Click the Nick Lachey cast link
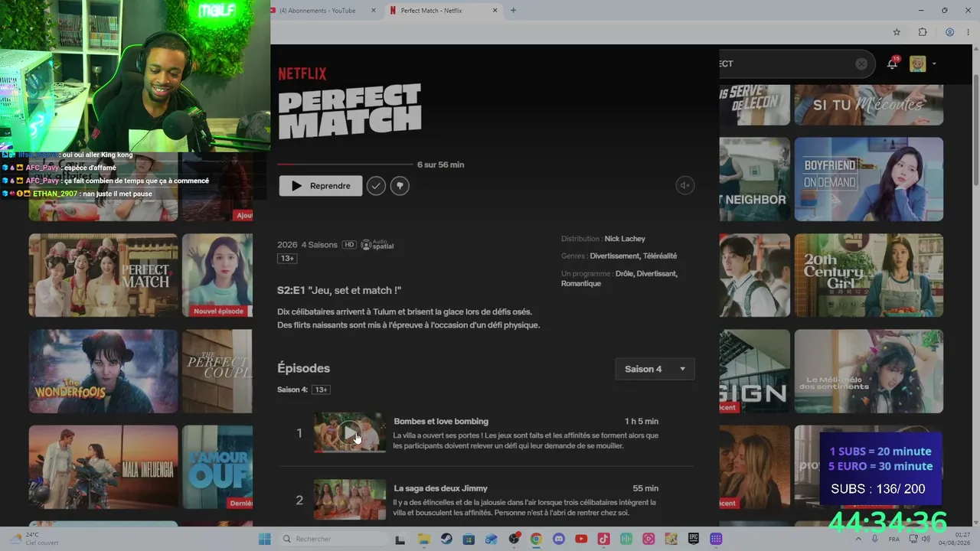The width and height of the screenshot is (980, 551). tap(625, 239)
